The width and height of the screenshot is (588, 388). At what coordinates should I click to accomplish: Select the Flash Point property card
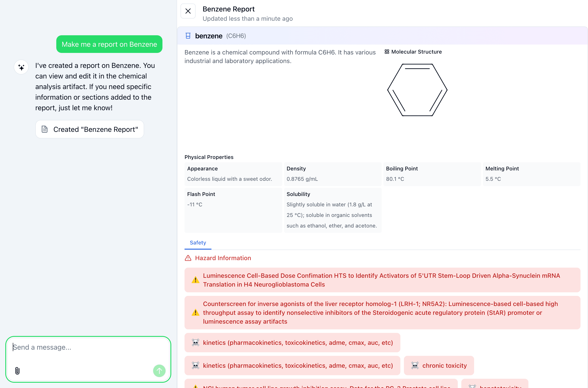(x=233, y=210)
